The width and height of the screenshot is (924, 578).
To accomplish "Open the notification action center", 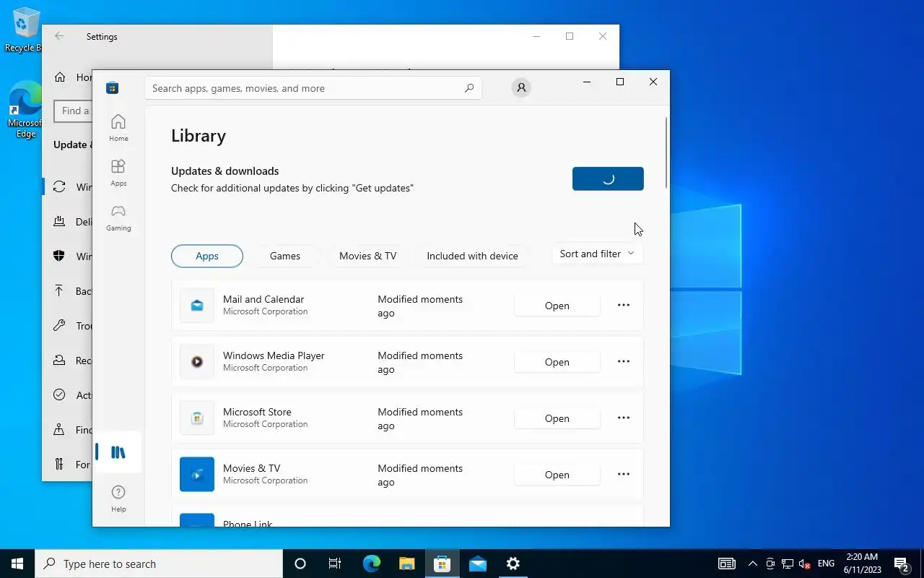I will point(902,564).
